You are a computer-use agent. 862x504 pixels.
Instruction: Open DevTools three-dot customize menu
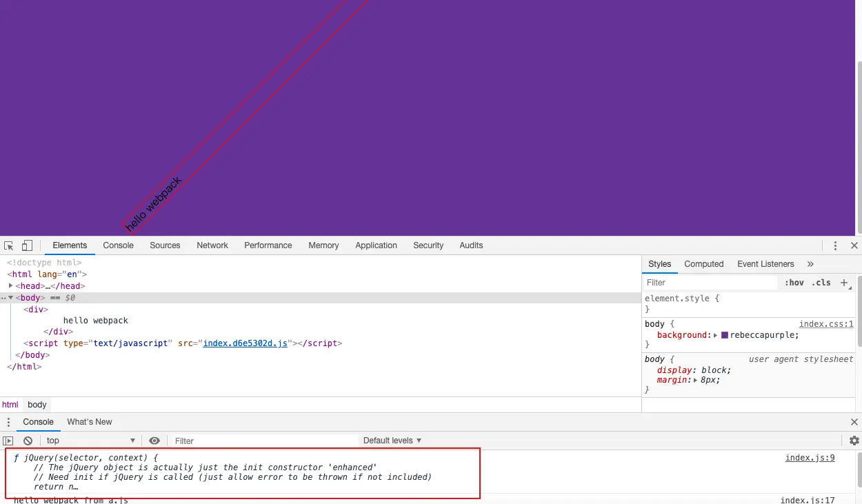point(835,245)
